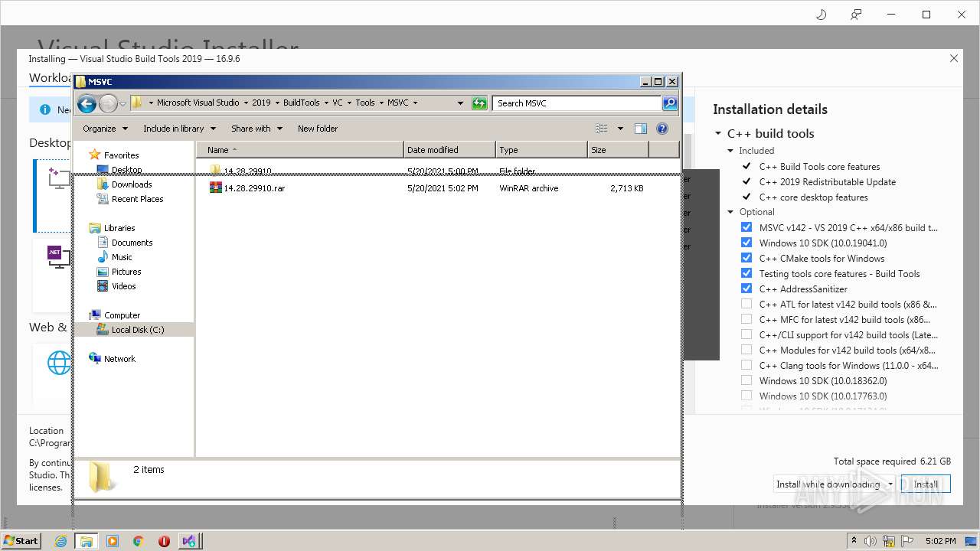Sort by the Type column header
Viewport: 980px width, 551px height.
click(542, 150)
